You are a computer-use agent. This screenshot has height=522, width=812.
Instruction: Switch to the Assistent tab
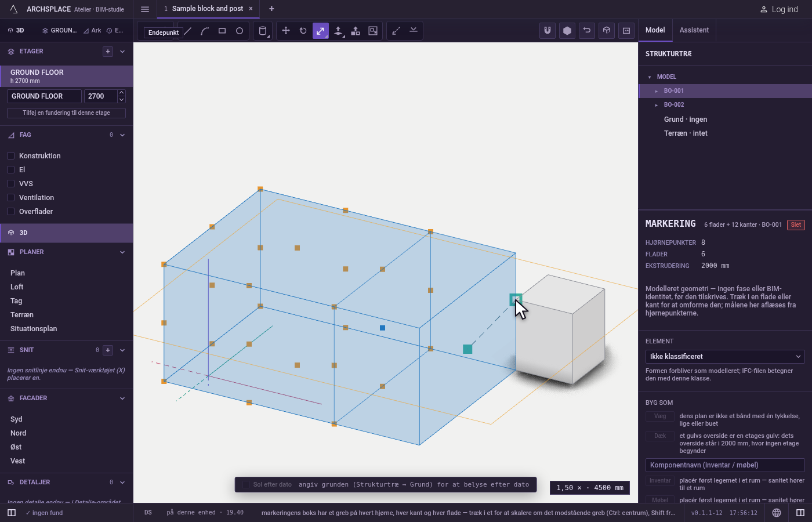pyautogui.click(x=694, y=30)
